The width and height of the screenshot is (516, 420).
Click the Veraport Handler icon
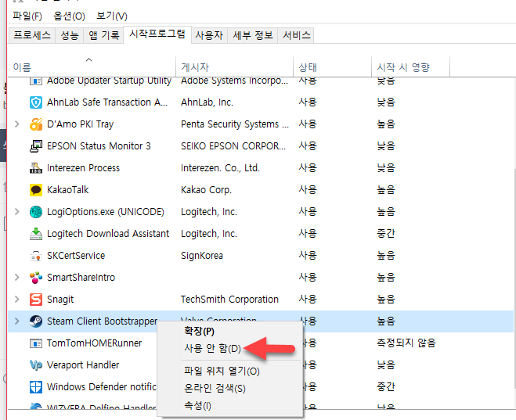coord(36,365)
